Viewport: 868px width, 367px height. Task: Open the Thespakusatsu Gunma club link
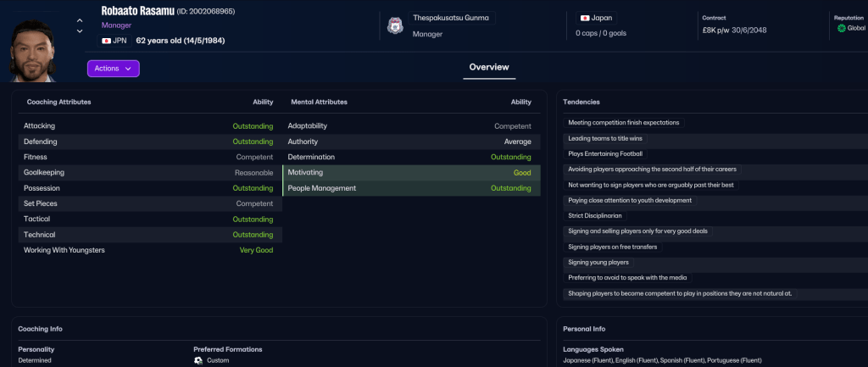[x=450, y=18]
